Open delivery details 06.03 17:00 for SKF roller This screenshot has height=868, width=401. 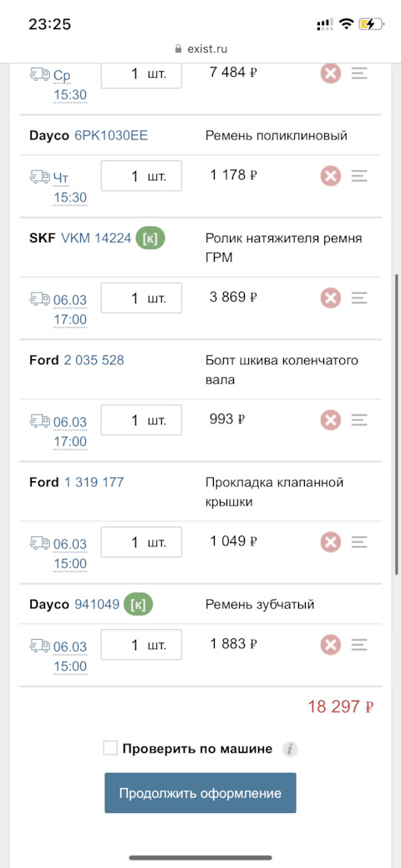tap(70, 309)
